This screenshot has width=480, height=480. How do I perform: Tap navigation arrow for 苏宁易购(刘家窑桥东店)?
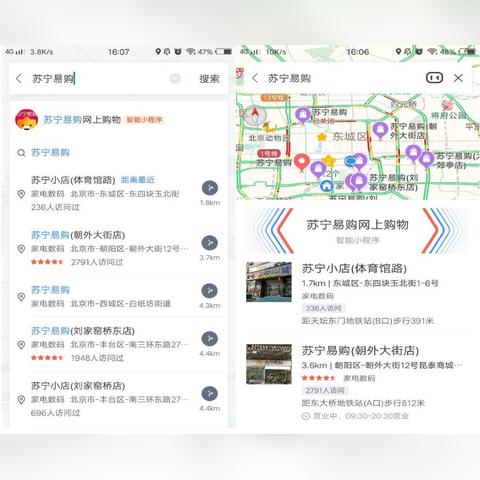coord(210,339)
